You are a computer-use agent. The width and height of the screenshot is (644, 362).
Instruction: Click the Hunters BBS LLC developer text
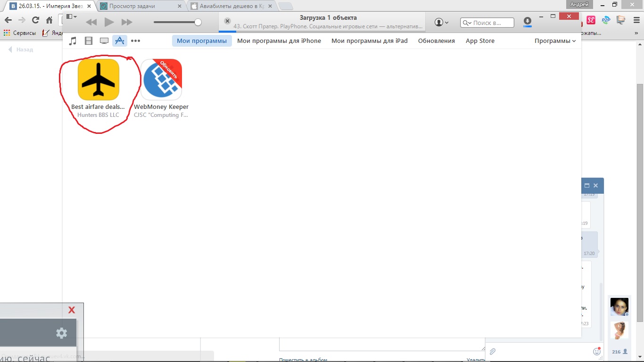(x=98, y=115)
